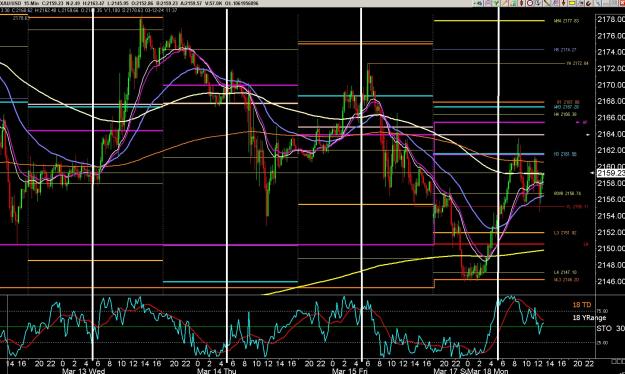
Task: Click the 25.00 stochastic scale label
Action: (602, 343)
